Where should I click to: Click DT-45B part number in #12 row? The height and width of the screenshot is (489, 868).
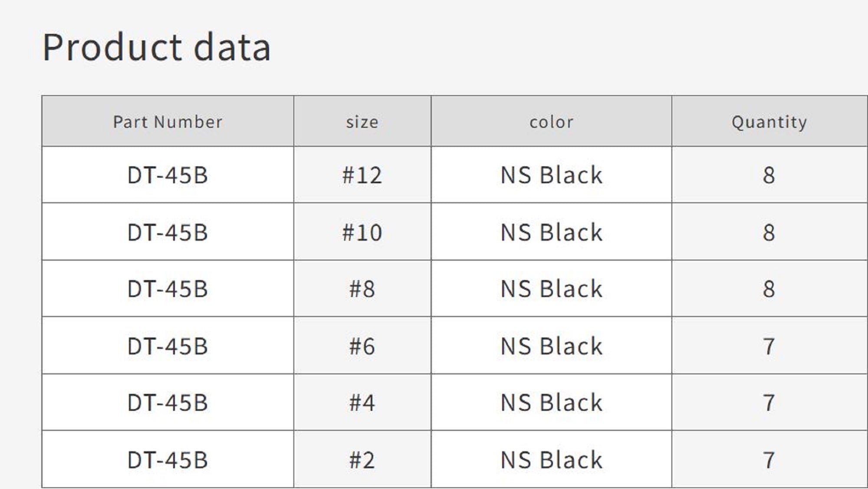pos(168,175)
